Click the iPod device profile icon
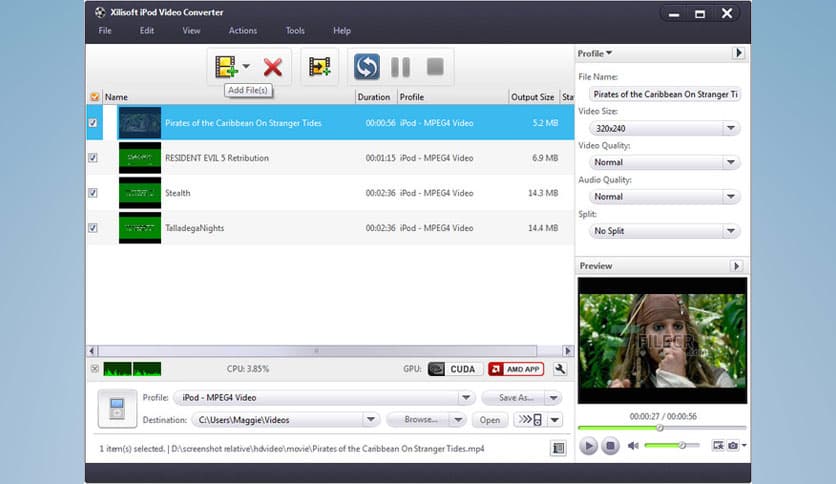 click(117, 409)
